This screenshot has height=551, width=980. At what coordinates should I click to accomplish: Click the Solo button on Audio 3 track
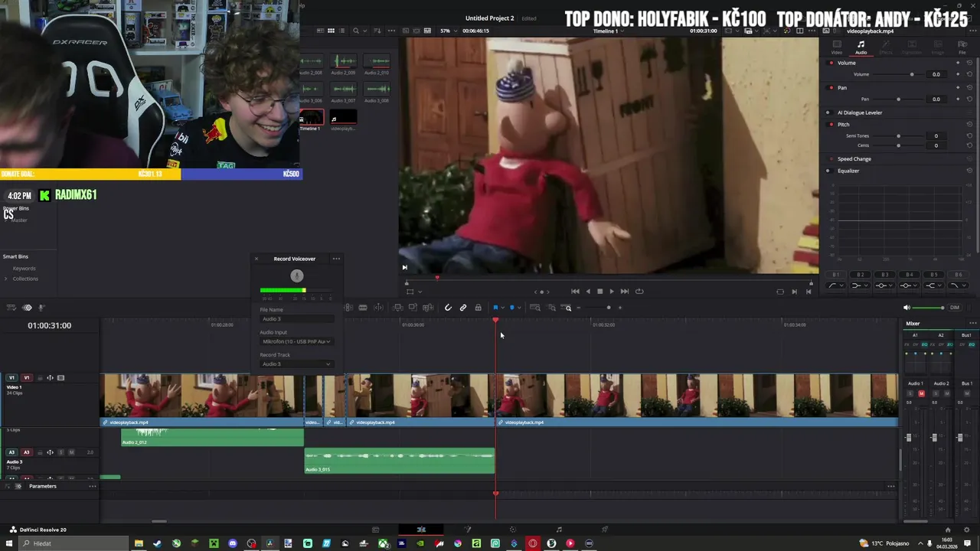(61, 452)
